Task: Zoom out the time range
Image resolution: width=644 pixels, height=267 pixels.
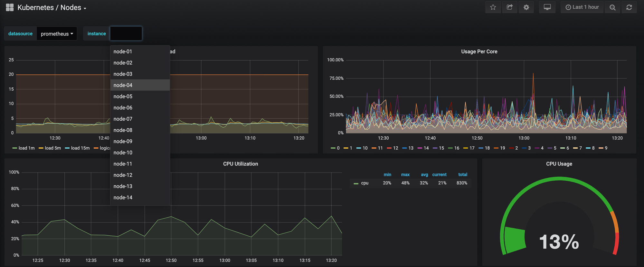Action: click(x=612, y=7)
